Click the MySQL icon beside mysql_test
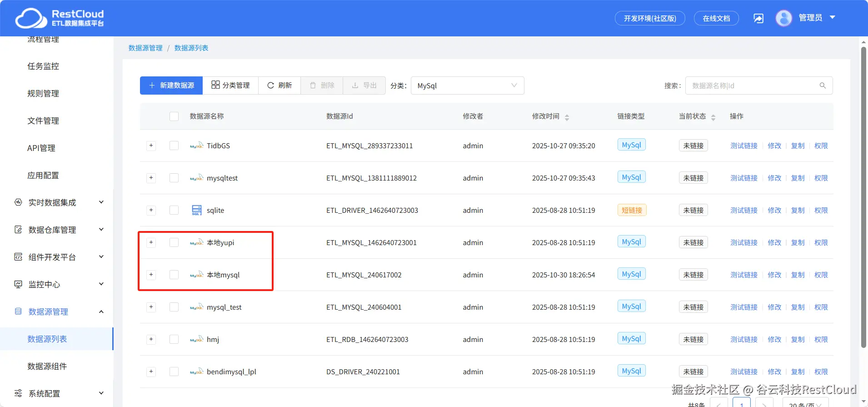 pyautogui.click(x=197, y=307)
